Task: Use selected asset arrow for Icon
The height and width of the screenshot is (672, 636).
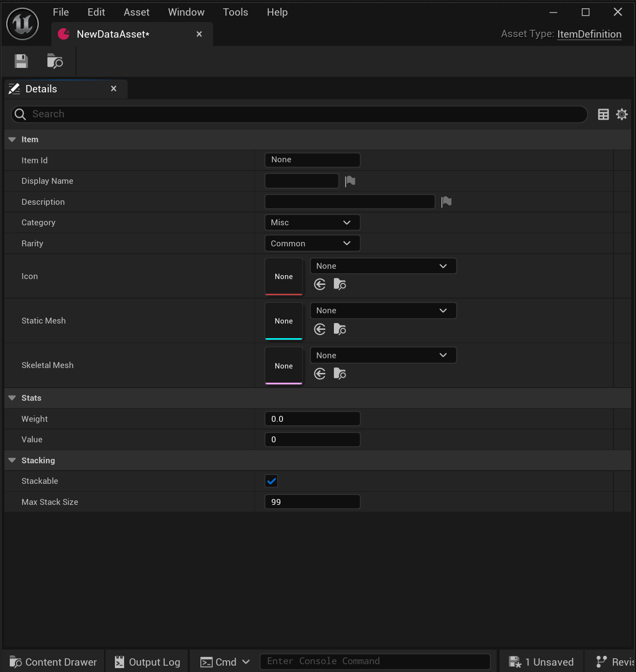Action: coord(320,284)
